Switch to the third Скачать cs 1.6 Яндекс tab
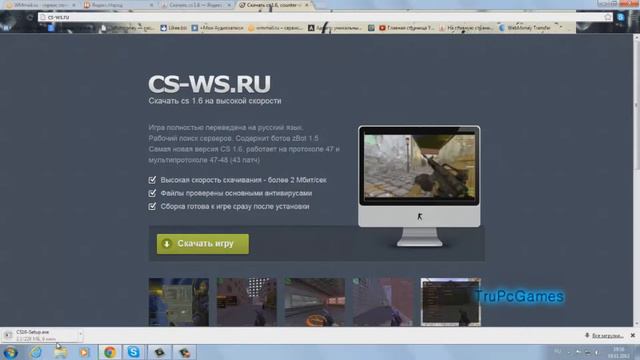 click(195, 5)
